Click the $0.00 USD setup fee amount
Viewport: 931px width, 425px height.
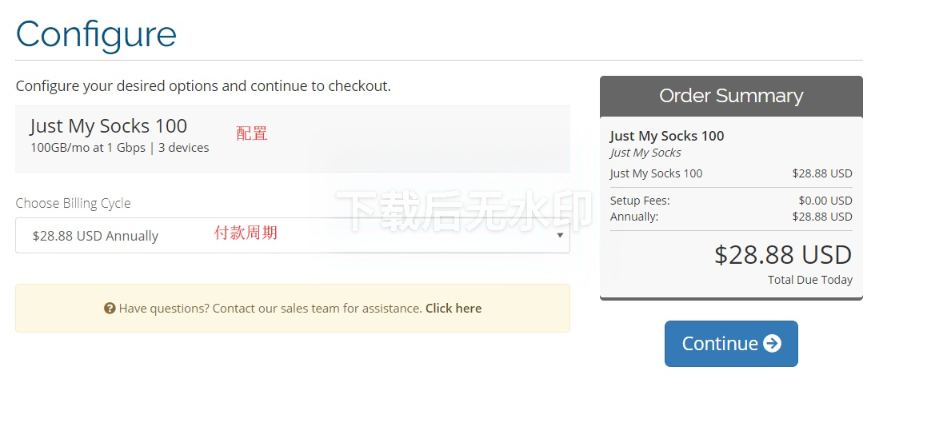click(x=825, y=201)
